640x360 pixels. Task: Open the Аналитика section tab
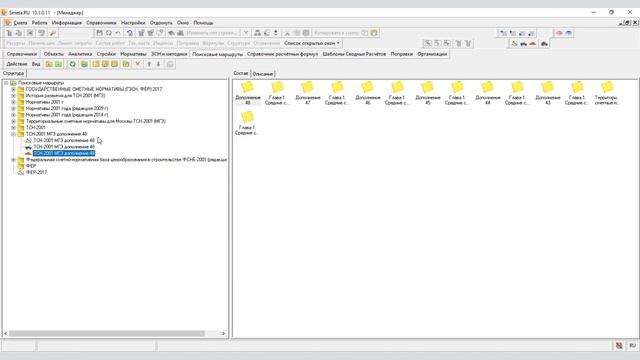pos(80,54)
